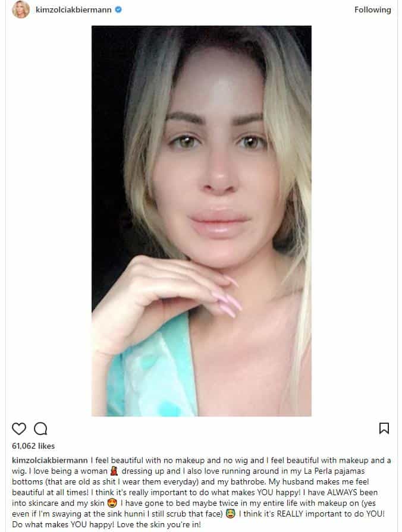Viewport: 402px width, 532px height.
Task: Click the word ALWAYS in the caption
Action: pyautogui.click(x=341, y=492)
